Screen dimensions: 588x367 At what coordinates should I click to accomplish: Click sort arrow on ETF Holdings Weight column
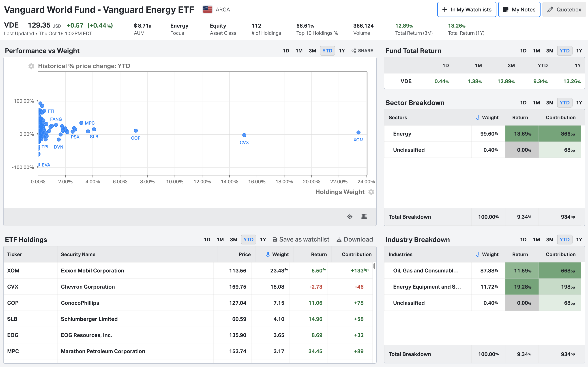tap(268, 254)
